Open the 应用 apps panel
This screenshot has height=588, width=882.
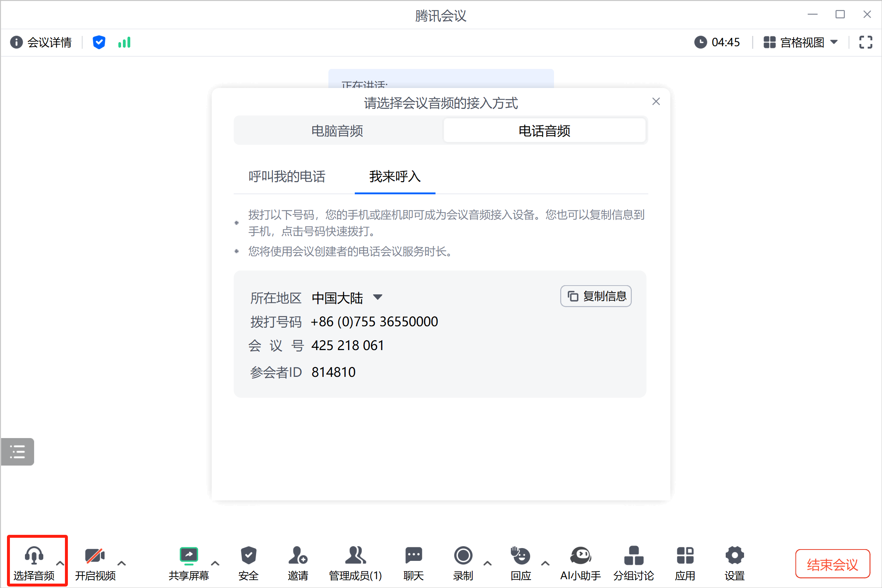(x=685, y=564)
